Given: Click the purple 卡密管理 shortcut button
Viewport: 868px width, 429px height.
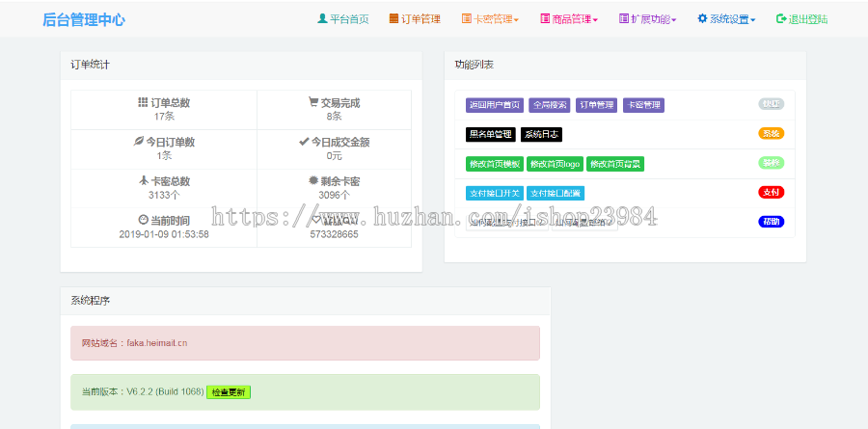Looking at the screenshot, I should tap(643, 105).
